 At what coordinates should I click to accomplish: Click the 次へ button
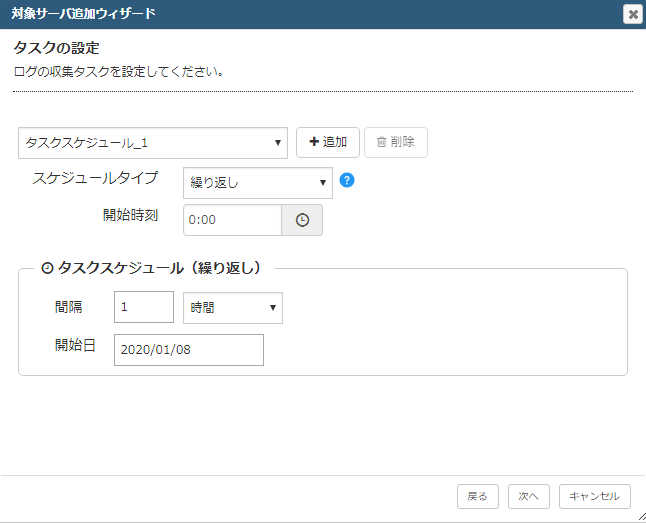coord(529,496)
